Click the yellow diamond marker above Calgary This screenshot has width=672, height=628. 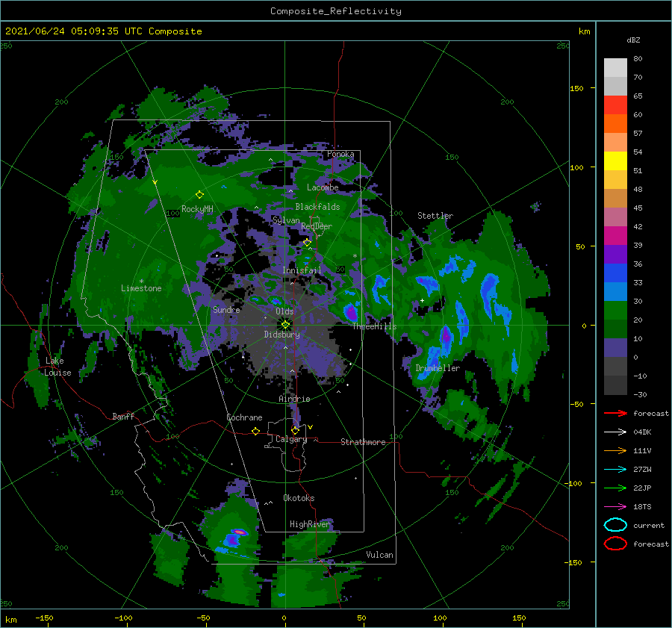pos(295,430)
